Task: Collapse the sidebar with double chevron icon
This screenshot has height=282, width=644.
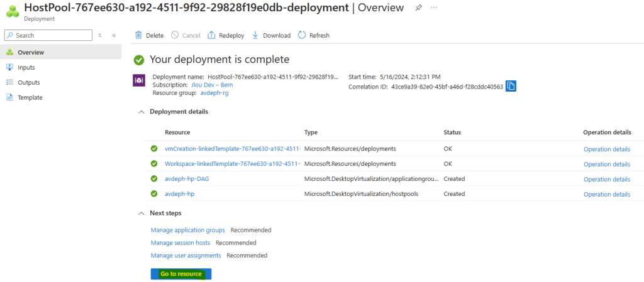Action: [114, 35]
